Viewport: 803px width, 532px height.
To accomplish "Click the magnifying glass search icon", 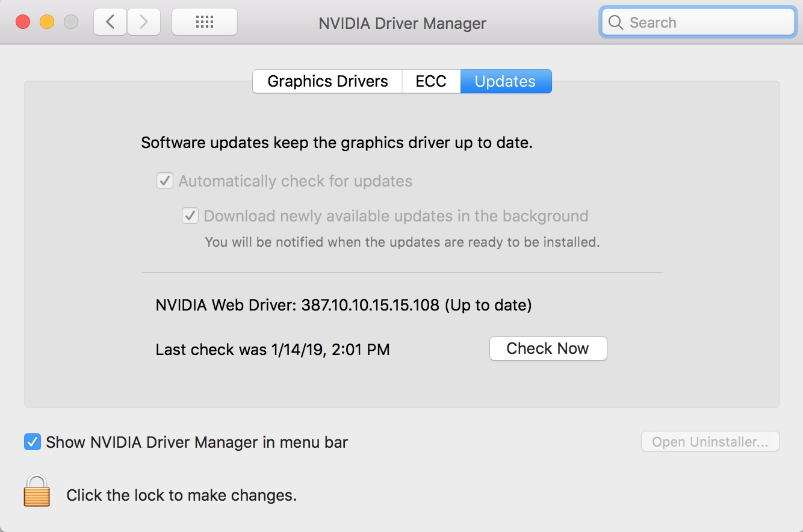I will pyautogui.click(x=616, y=23).
